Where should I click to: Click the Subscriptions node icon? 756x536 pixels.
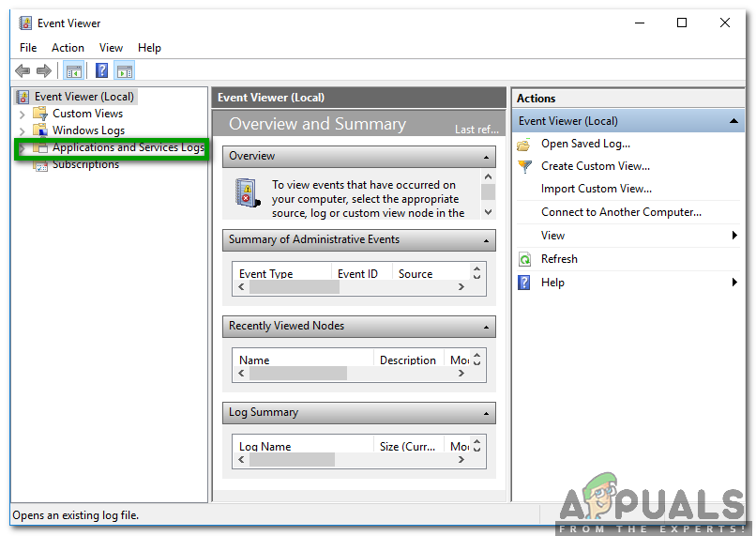40,166
